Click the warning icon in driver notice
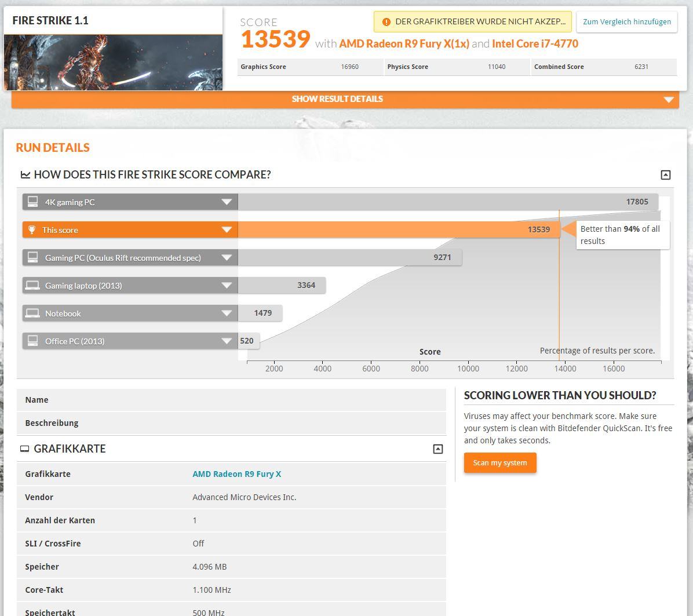 [x=386, y=22]
